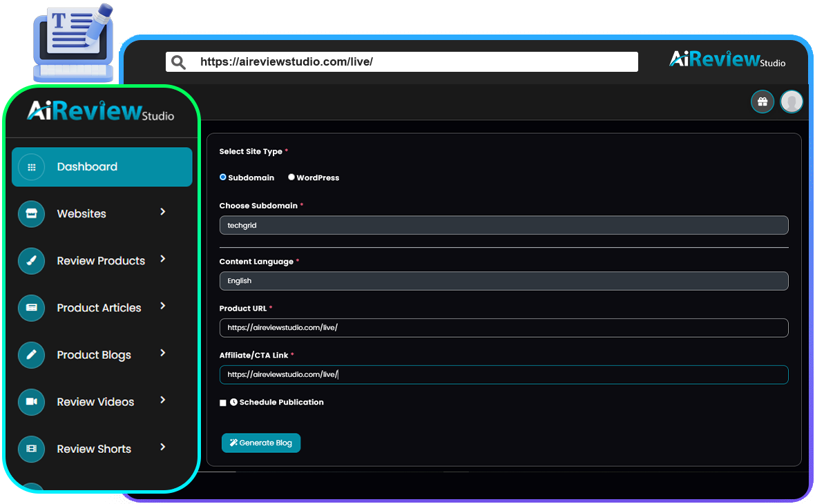Click the Dashboard grid icon

coord(31,167)
